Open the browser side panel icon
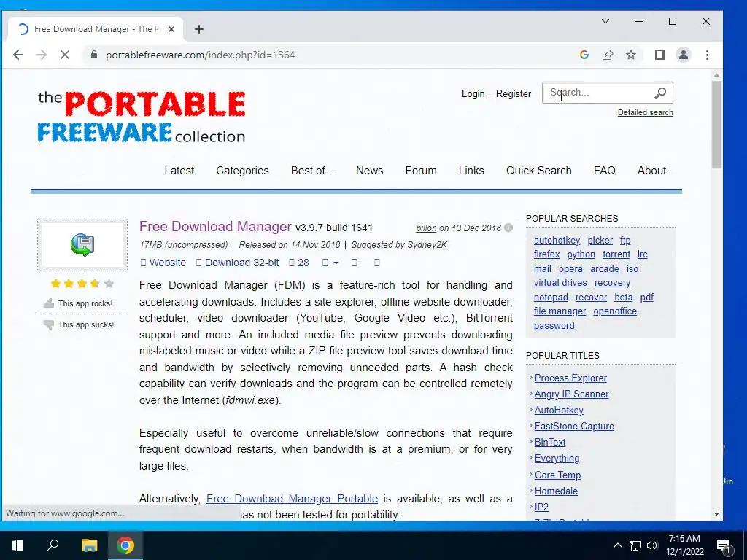 tap(659, 55)
